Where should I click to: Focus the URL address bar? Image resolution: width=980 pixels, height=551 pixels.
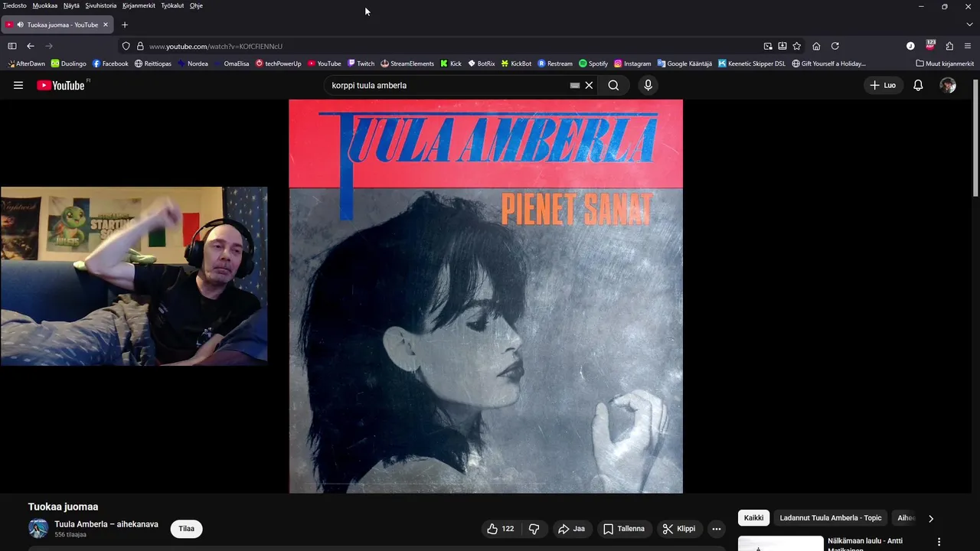(x=452, y=46)
